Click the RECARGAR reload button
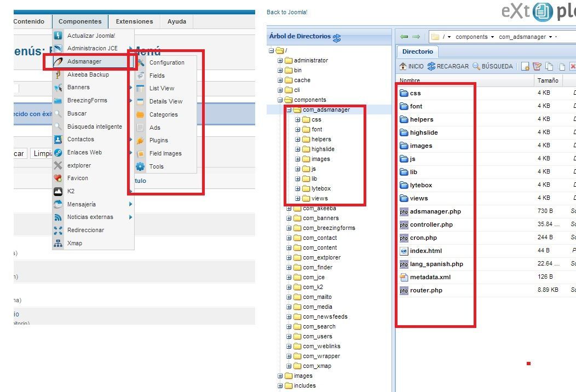The width and height of the screenshot is (576, 392). coord(448,66)
